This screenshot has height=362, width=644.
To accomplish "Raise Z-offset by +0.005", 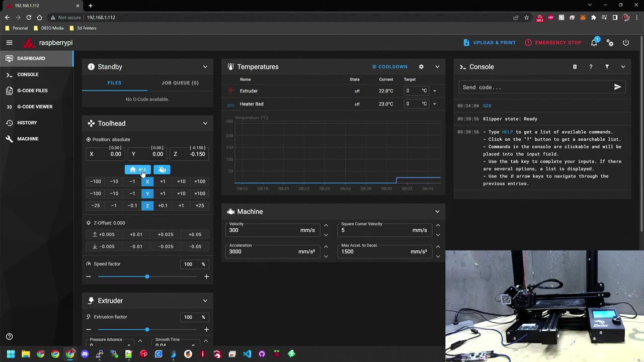I will pyautogui.click(x=103, y=234).
